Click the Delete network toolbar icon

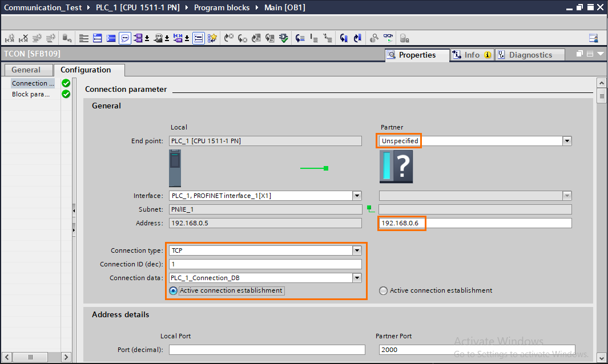(x=23, y=38)
